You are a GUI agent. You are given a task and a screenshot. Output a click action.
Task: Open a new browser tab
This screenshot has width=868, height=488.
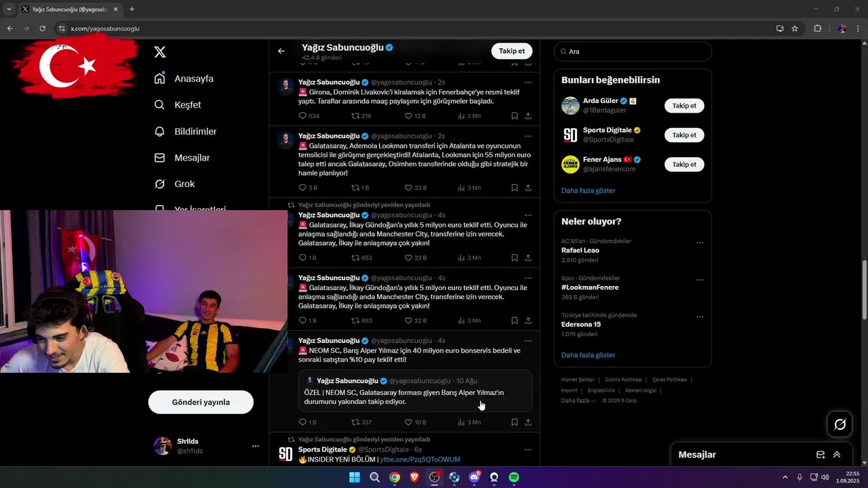(132, 9)
